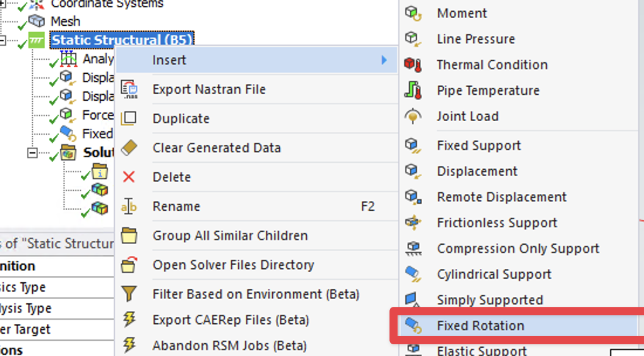Click the Clear Generated Data eraser icon

(x=129, y=148)
